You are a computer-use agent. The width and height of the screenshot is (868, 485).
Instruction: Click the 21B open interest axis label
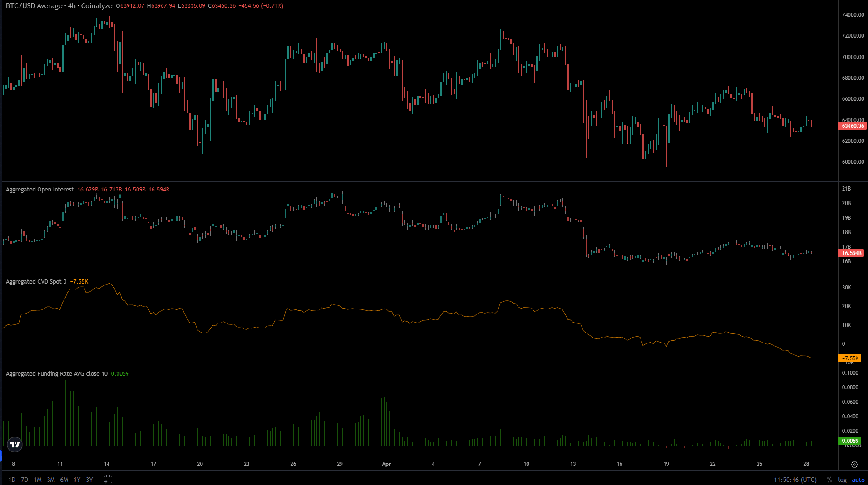846,189
